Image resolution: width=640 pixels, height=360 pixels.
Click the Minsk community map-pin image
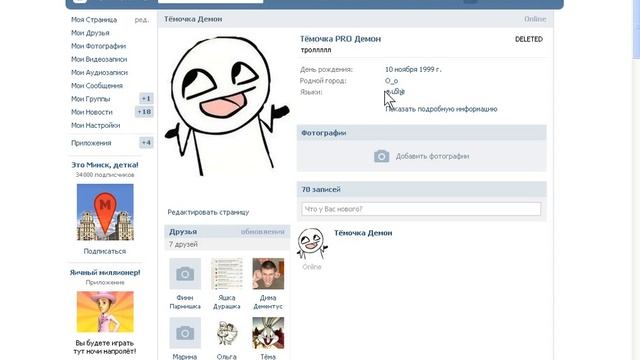(x=105, y=212)
